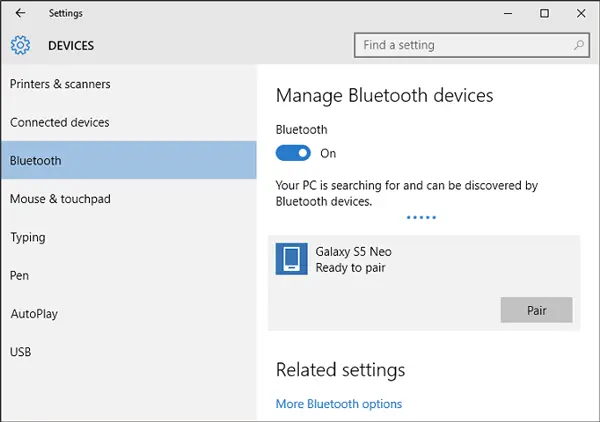Open More Bluetooth options link

pyautogui.click(x=339, y=404)
